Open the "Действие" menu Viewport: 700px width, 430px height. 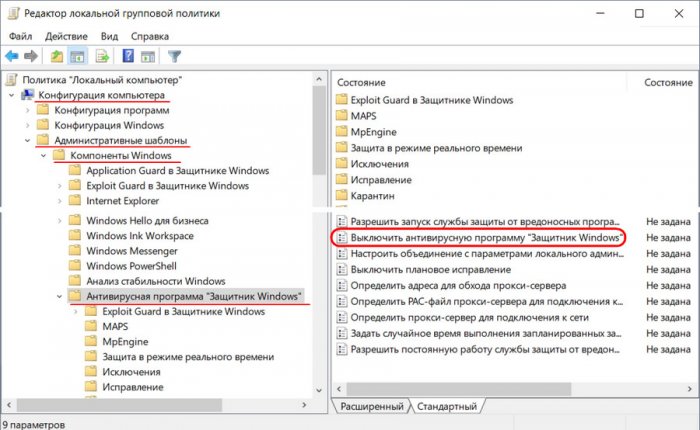click(66, 36)
